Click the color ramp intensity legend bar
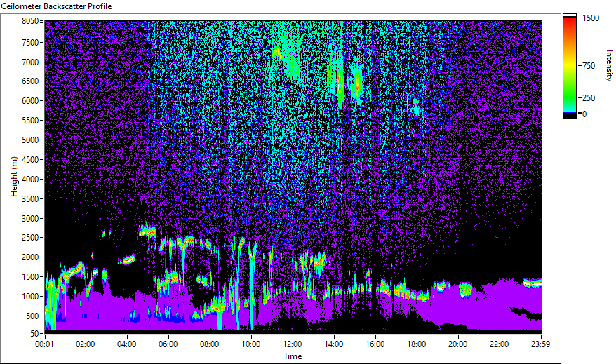The height and width of the screenshot is (364, 616). (569, 66)
